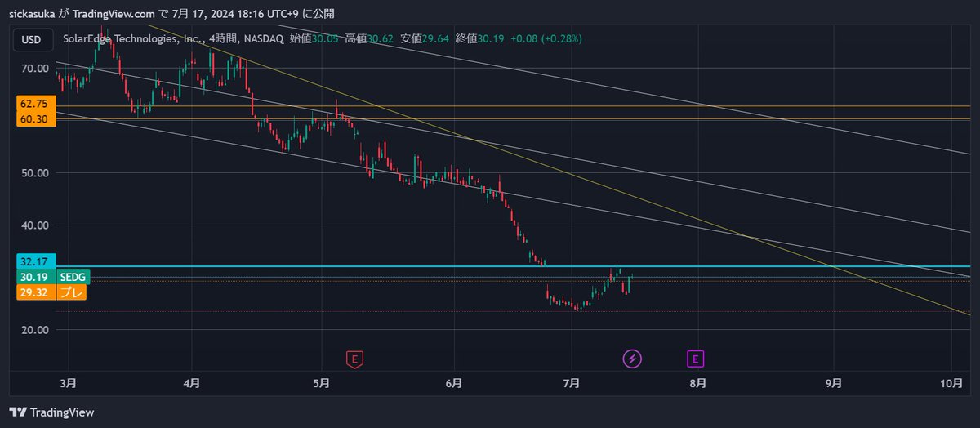Image resolution: width=980 pixels, height=428 pixels.
Task: Click the purple E earnings marker
Action: click(695, 358)
